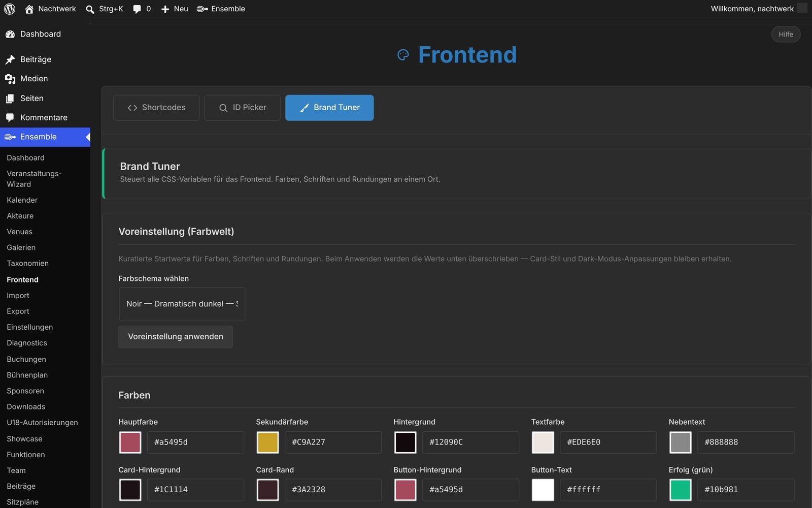Screen dimensions: 812x508
Task: Open search via the magnifier icon
Action: pos(90,9)
